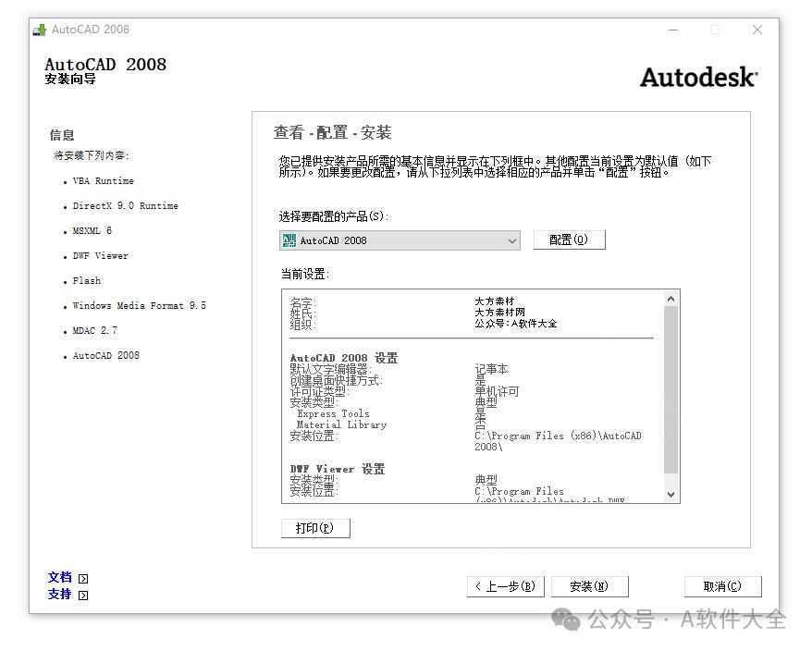The width and height of the screenshot is (812, 651).
Task: Click scroll down arrow in current settings box
Action: pyautogui.click(x=671, y=495)
